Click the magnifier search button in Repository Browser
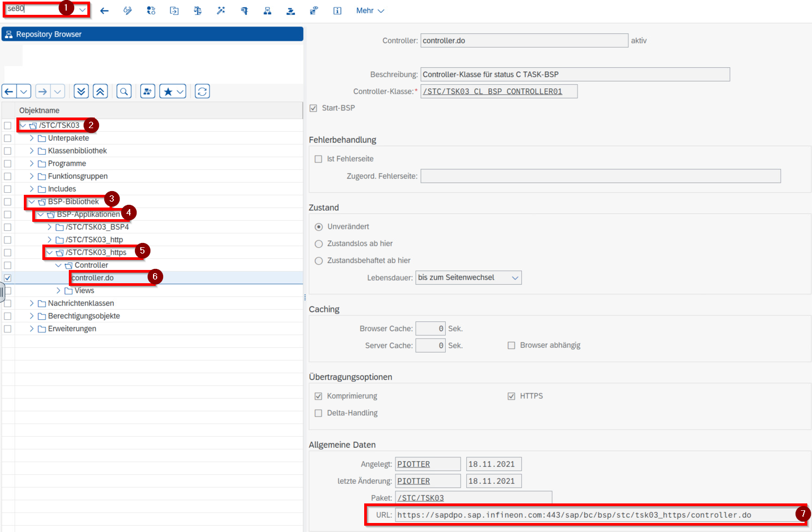812x532 pixels. click(x=124, y=92)
